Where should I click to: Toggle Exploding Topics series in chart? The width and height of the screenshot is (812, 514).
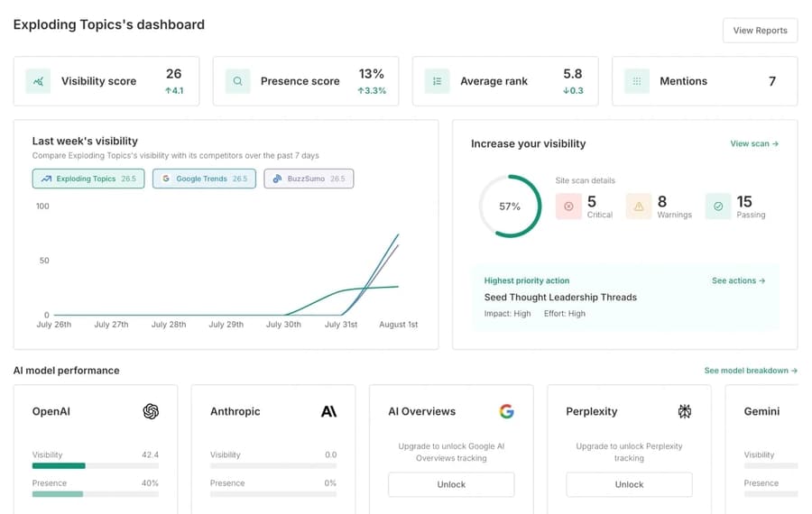(88, 179)
